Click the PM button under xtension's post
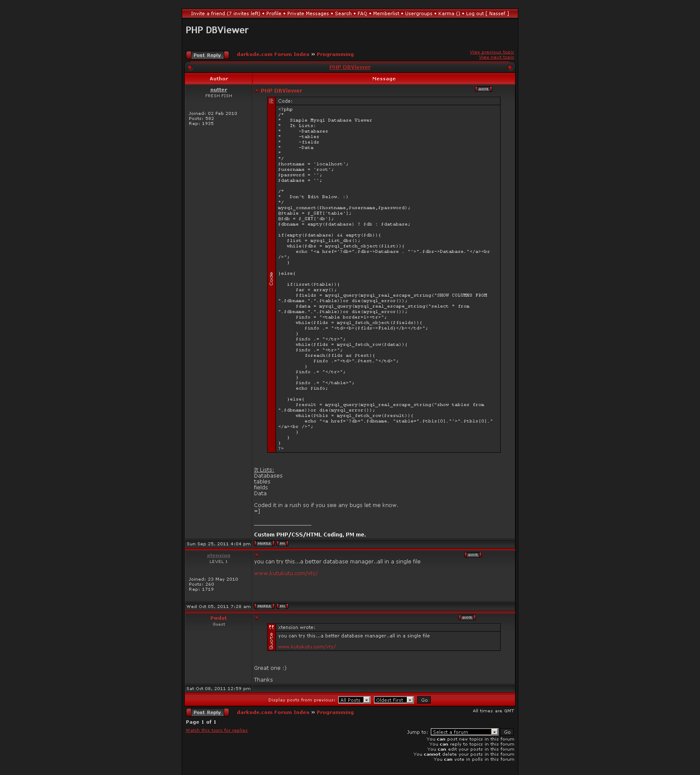Screen dimensions: 700x775 (x=282, y=606)
